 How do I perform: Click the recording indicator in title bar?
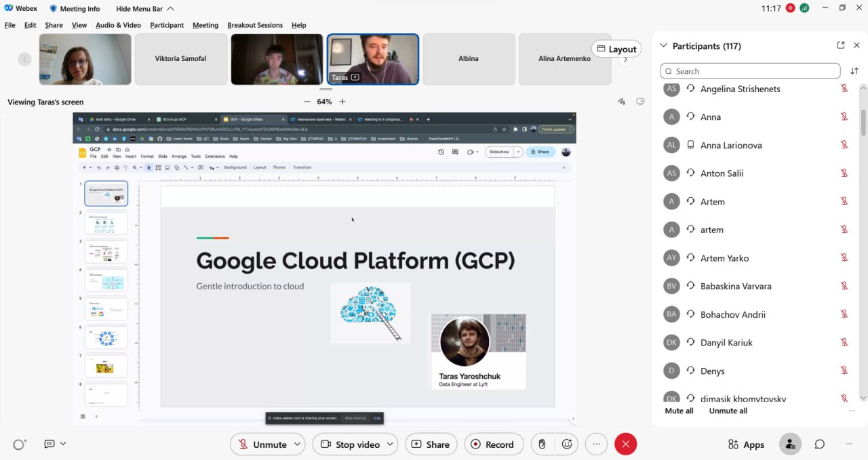click(791, 8)
